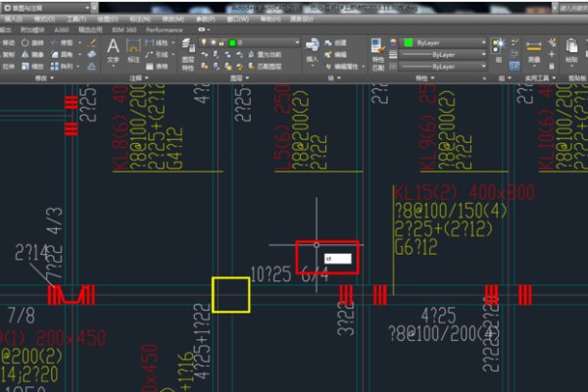Viewport: 588px width, 392px height.
Task: Switch to the BIM 360 ribbon tab
Action: pyautogui.click(x=124, y=29)
